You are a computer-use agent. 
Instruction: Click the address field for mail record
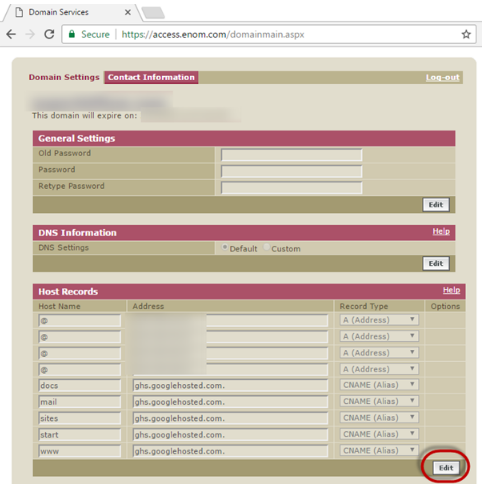point(230,402)
